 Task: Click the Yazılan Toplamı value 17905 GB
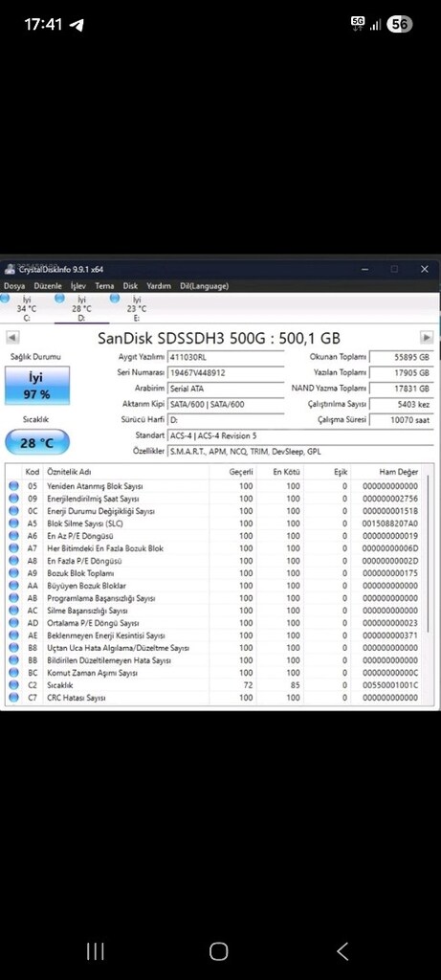pyautogui.click(x=401, y=372)
